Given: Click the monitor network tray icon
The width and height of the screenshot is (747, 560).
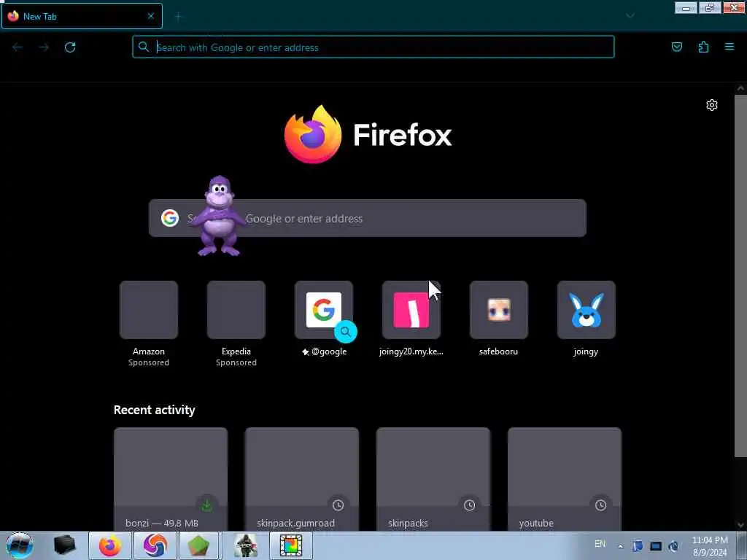Looking at the screenshot, I should tap(656, 546).
